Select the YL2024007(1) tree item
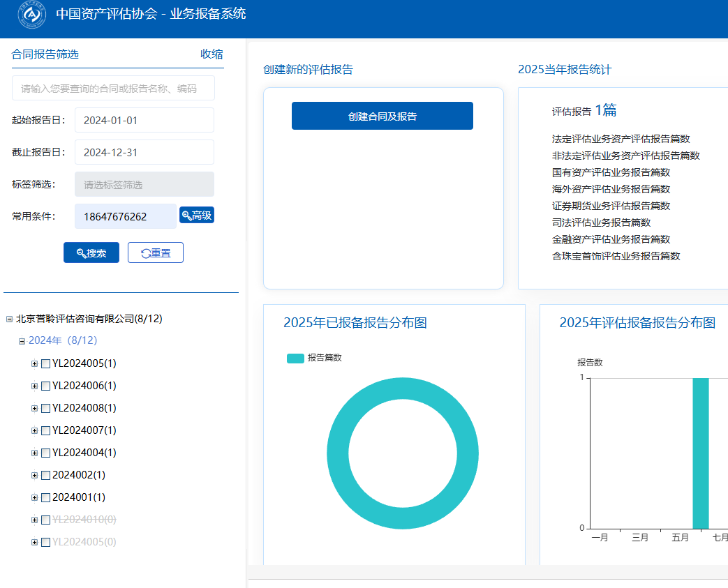This screenshot has height=588, width=728. 84,430
